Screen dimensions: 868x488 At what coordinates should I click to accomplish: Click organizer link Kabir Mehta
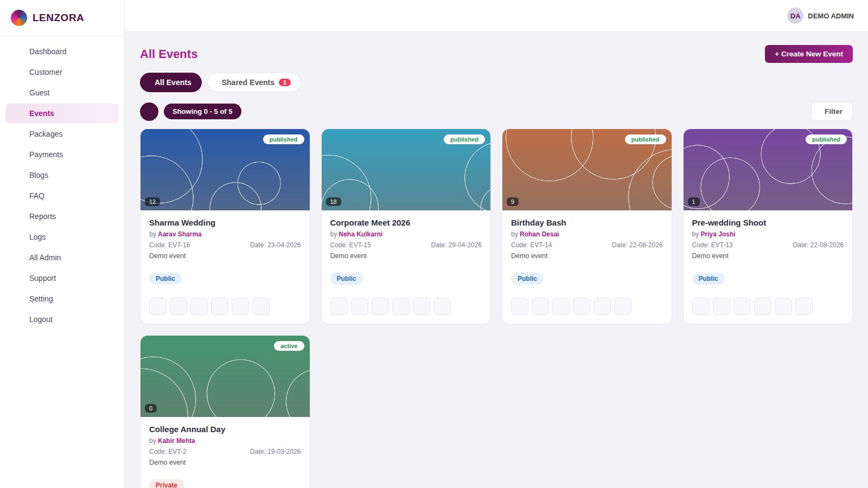click(176, 441)
